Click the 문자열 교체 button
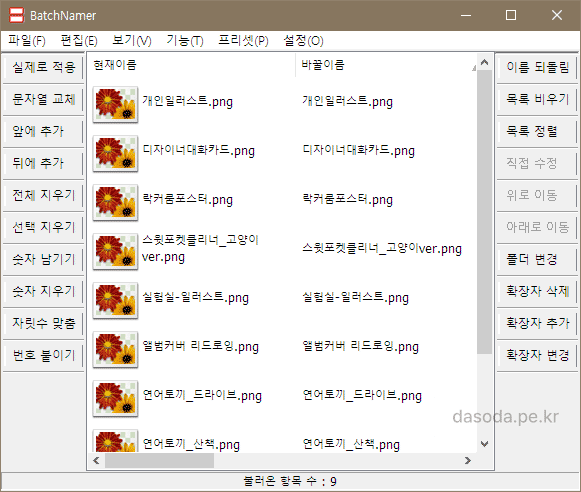The width and height of the screenshot is (581, 492). click(44, 99)
